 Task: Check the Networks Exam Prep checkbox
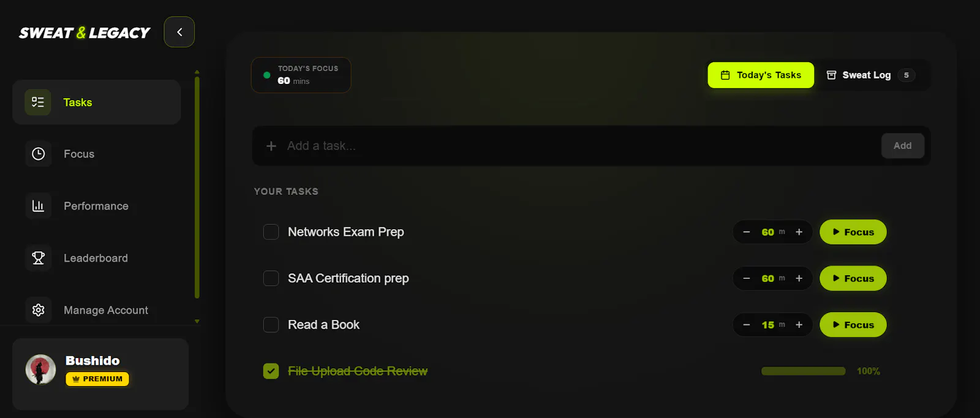pos(271,232)
